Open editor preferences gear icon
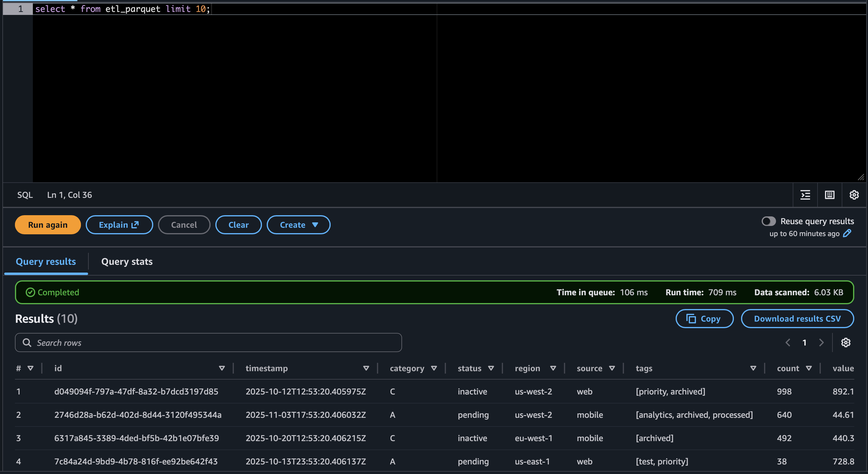 click(x=854, y=195)
